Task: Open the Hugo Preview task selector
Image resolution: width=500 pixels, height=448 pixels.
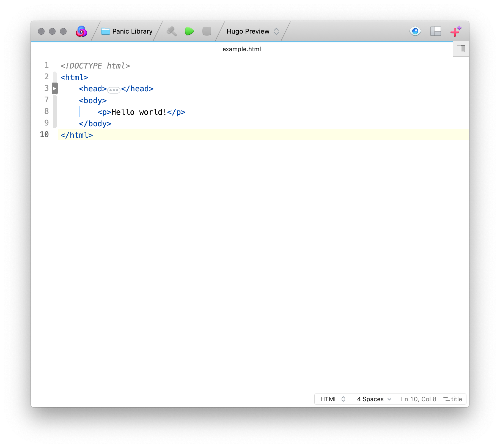Action: click(x=253, y=31)
